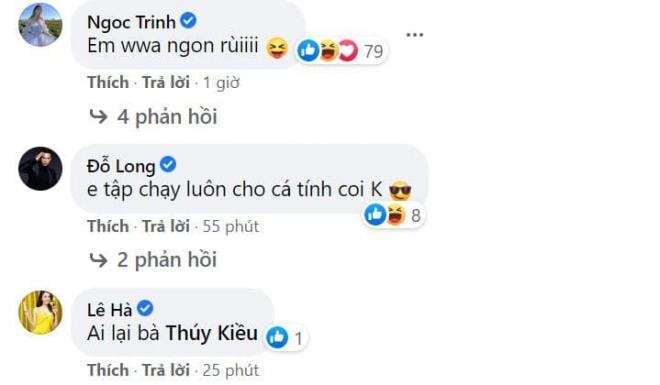
Task: Open Đỗ Long's profile picture
Action: (x=40, y=168)
